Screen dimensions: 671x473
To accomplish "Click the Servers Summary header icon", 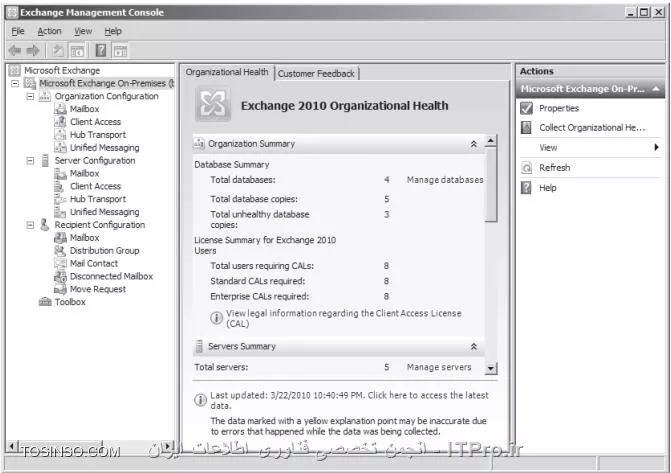I will 199,346.
